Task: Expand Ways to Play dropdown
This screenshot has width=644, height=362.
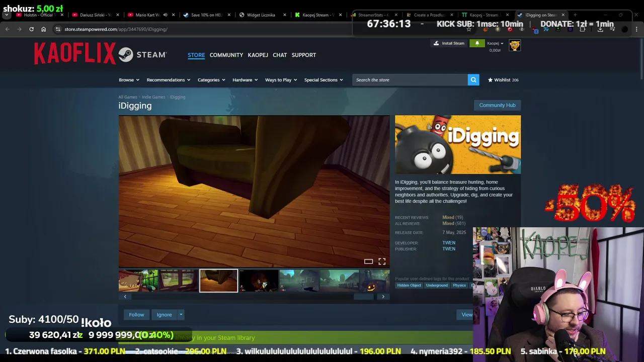Action: click(281, 80)
